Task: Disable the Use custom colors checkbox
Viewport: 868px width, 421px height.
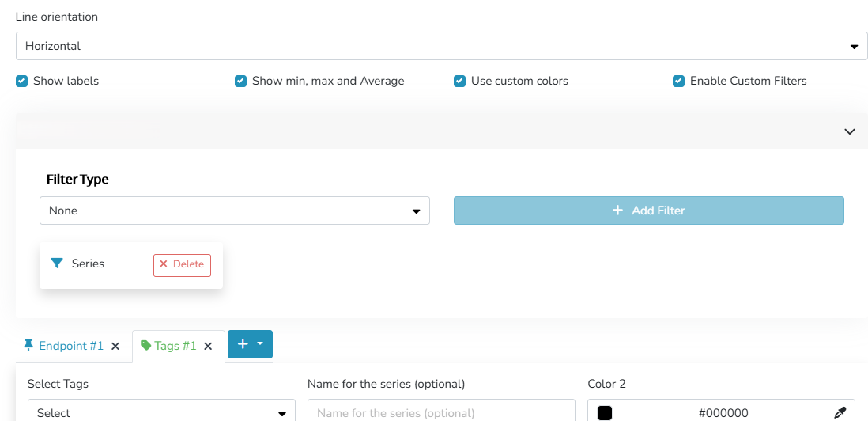Action: [x=460, y=81]
